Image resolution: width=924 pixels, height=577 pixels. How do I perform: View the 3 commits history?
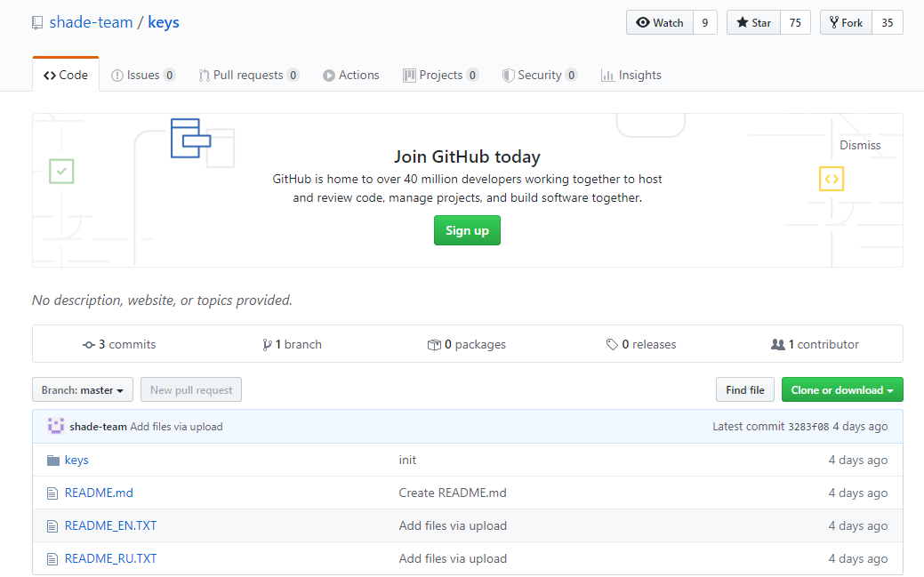click(119, 344)
